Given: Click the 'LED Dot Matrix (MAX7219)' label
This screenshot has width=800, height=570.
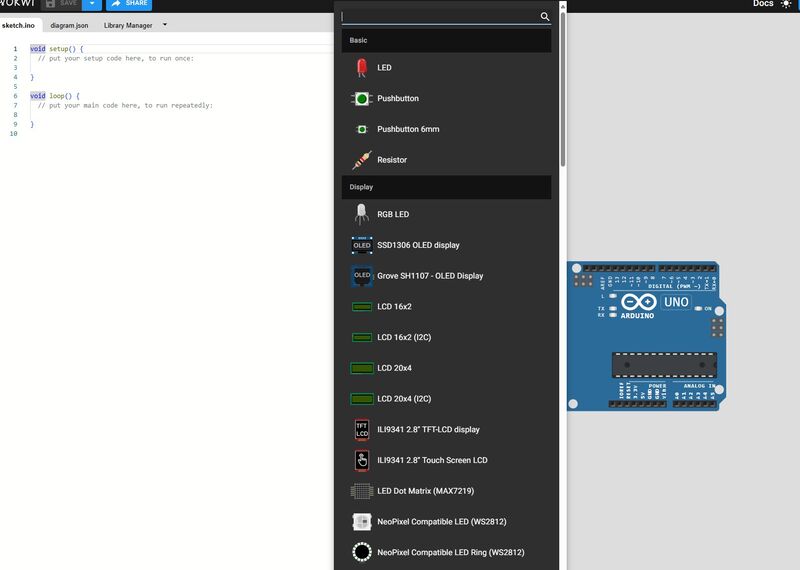Looking at the screenshot, I should pyautogui.click(x=426, y=491).
